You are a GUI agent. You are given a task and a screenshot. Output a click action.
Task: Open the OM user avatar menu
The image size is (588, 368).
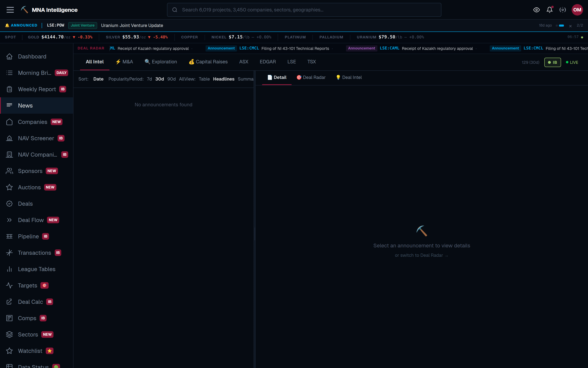tap(577, 10)
